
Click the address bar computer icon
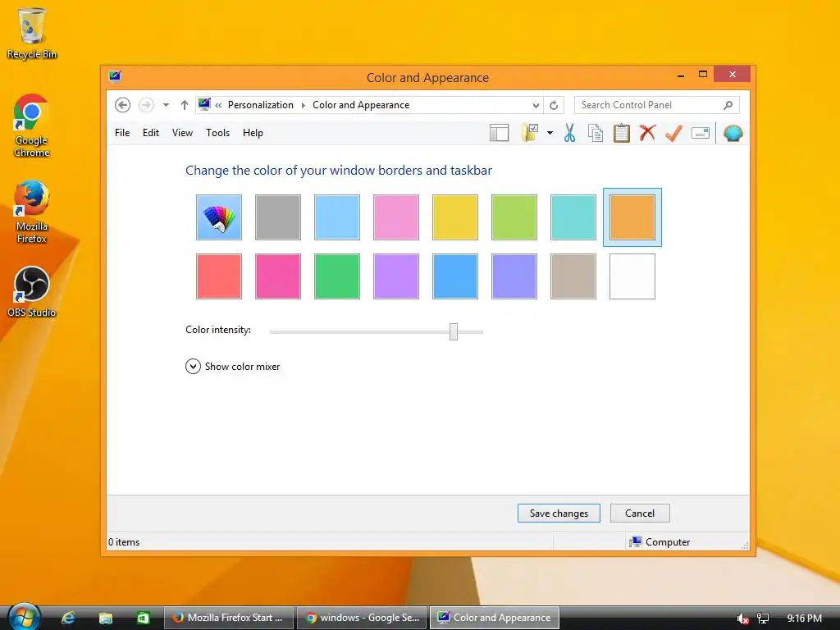pos(204,104)
